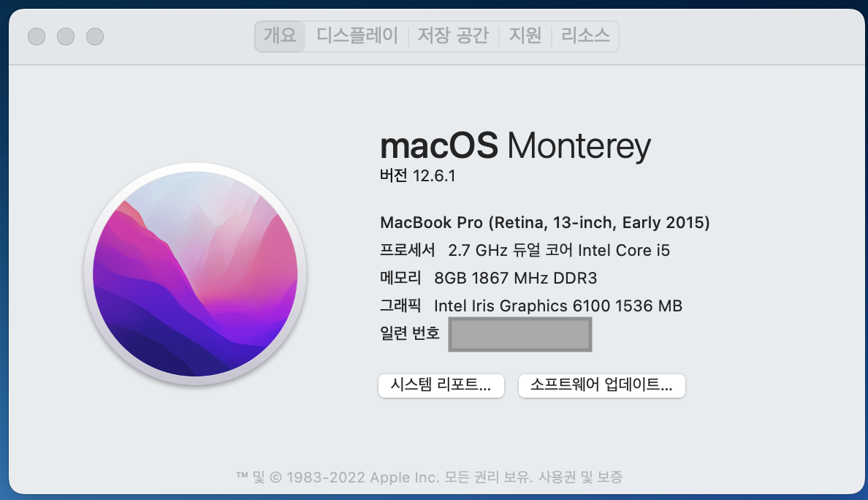
Task: Click the macOS Monterey logo image
Action: click(x=195, y=273)
